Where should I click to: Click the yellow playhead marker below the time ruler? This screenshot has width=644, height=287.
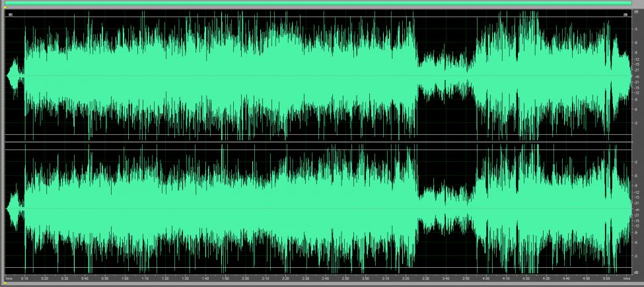[x=5, y=284]
